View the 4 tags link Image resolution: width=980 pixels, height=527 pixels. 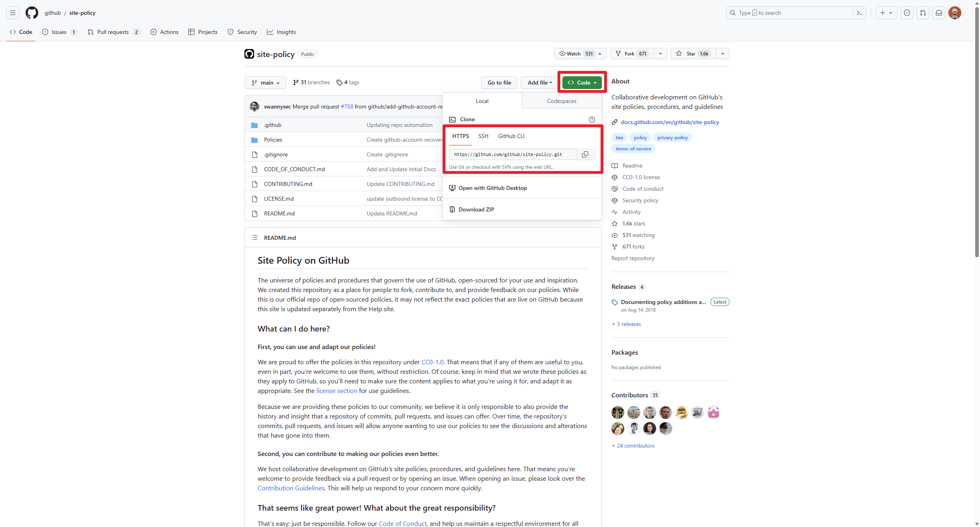[348, 83]
